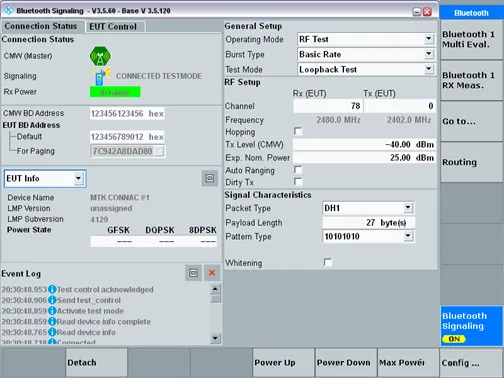Open the Config ... button
The width and height of the screenshot is (504, 378).
pos(471,363)
